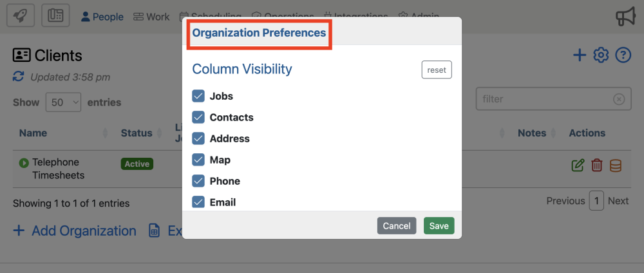Delete the Telephone Timesheets client
This screenshot has width=644, height=273.
click(x=597, y=165)
